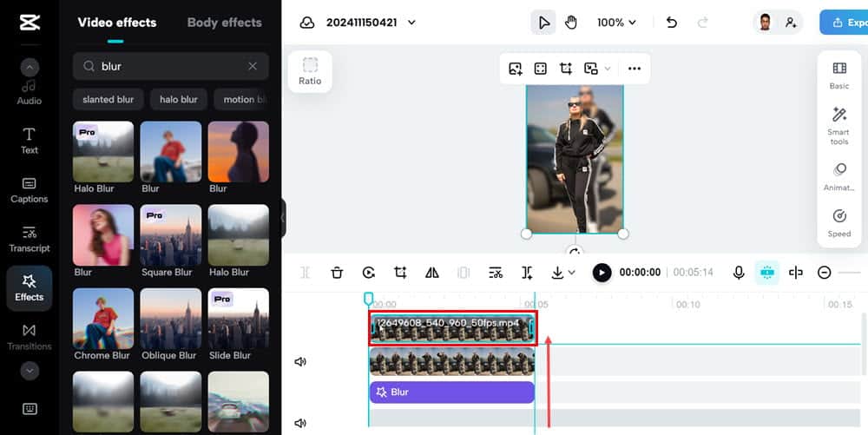
Task: Open the Transcript panel
Action: point(30,239)
